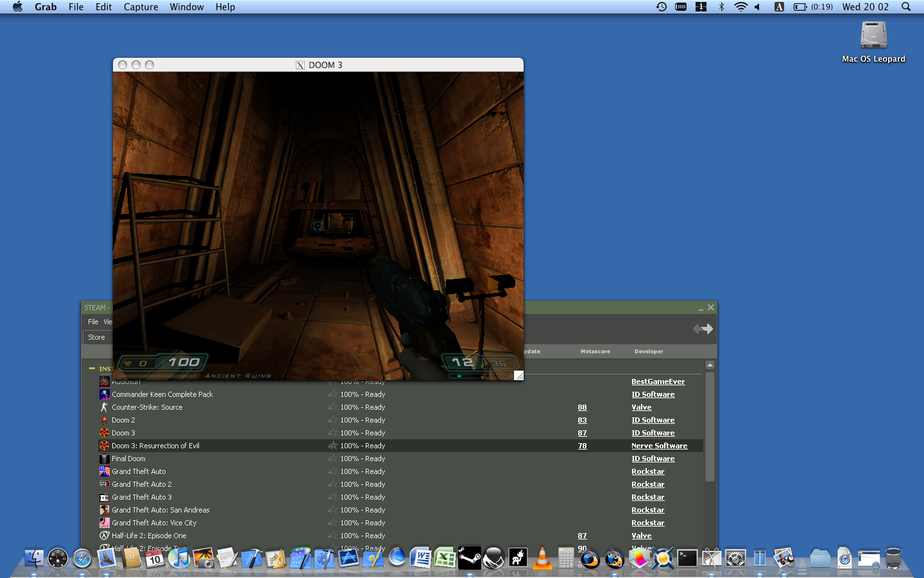924x578 pixels.
Task: Toggle favorite star for Commander Keen Complete Pack
Action: [332, 394]
